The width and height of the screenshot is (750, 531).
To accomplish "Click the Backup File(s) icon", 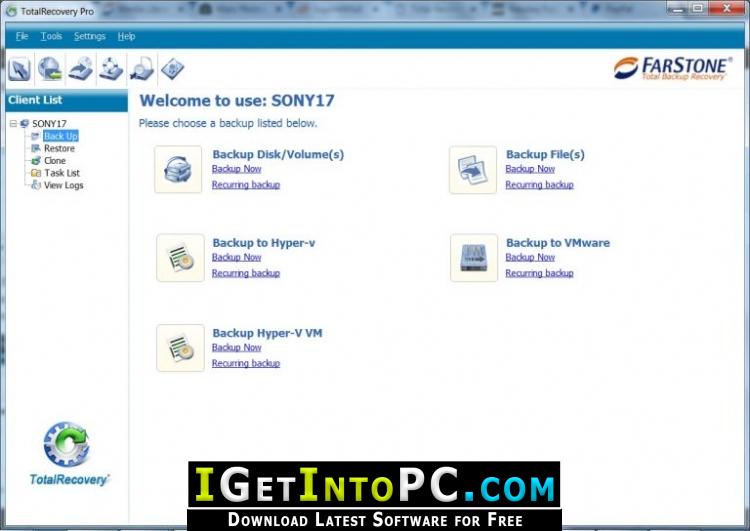I will point(473,170).
